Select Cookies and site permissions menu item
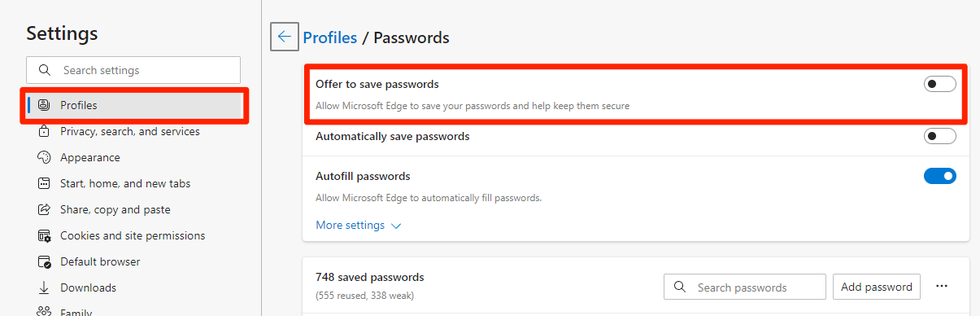 coord(133,235)
